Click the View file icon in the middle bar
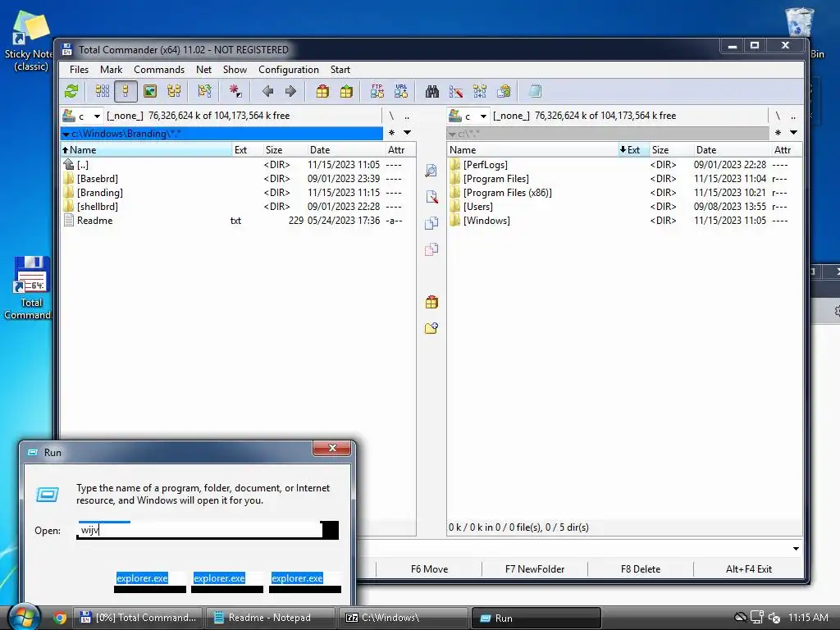 [x=431, y=171]
